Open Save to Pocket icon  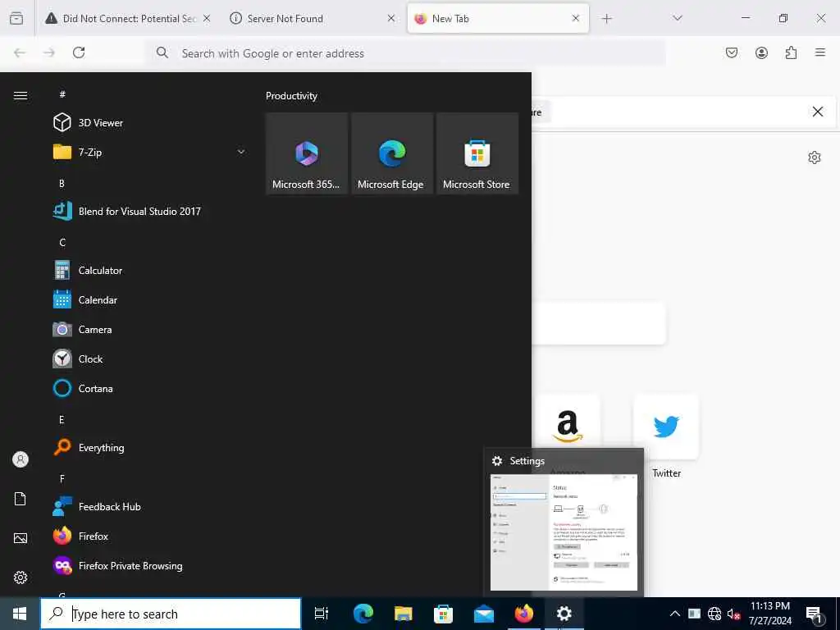pyautogui.click(x=731, y=52)
